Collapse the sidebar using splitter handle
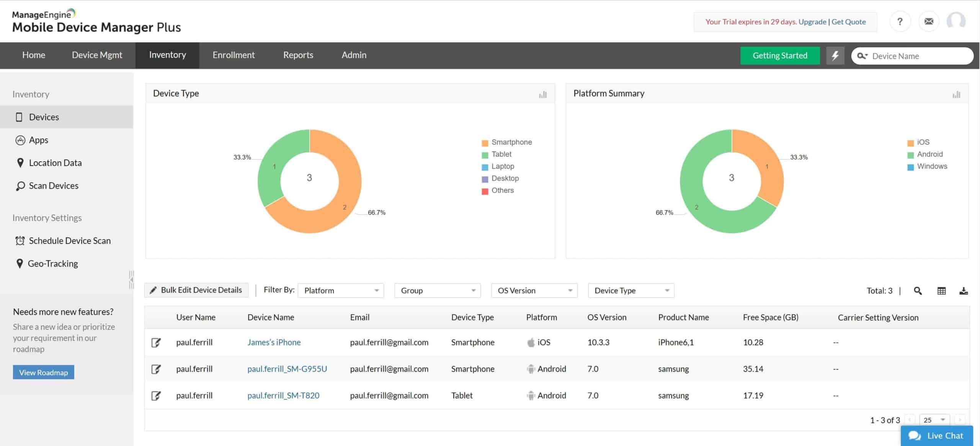This screenshot has width=980, height=446. 131,280
